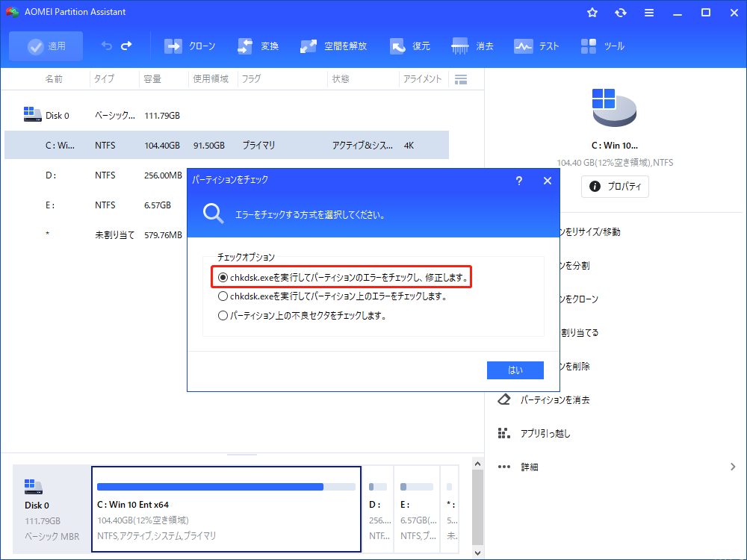Viewport: 747px width, 560px height.
Task: Select the E: partition row
Action: [96, 205]
